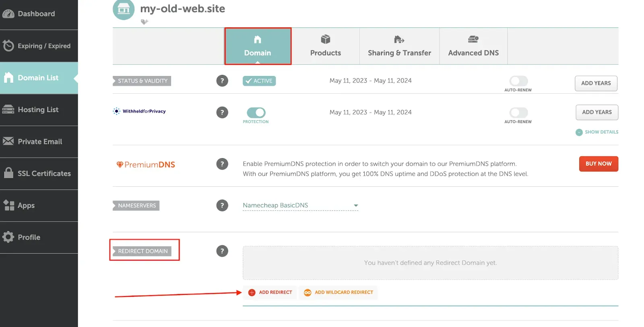Switch to the Sharing & Transfer tab
This screenshot has width=644, height=327.
pos(399,46)
